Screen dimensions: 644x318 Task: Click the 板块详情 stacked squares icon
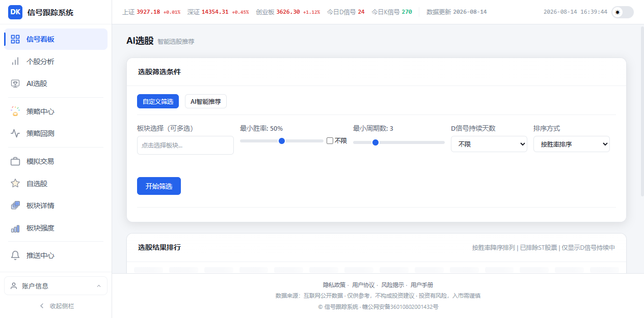15,206
